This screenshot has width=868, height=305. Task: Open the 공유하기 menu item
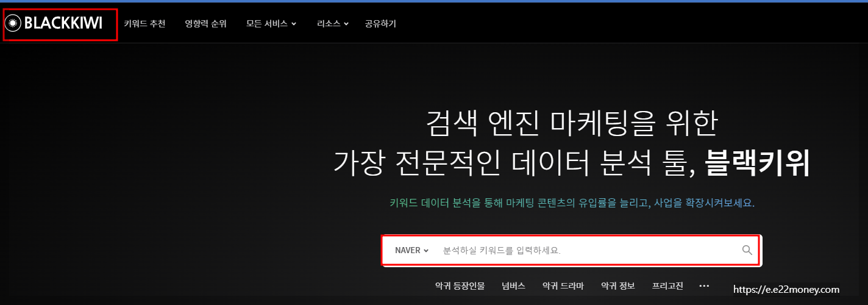coord(380,24)
